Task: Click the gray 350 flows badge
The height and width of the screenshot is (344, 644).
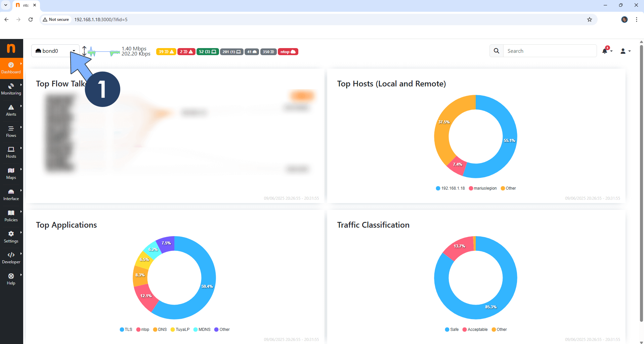Action: pos(268,52)
